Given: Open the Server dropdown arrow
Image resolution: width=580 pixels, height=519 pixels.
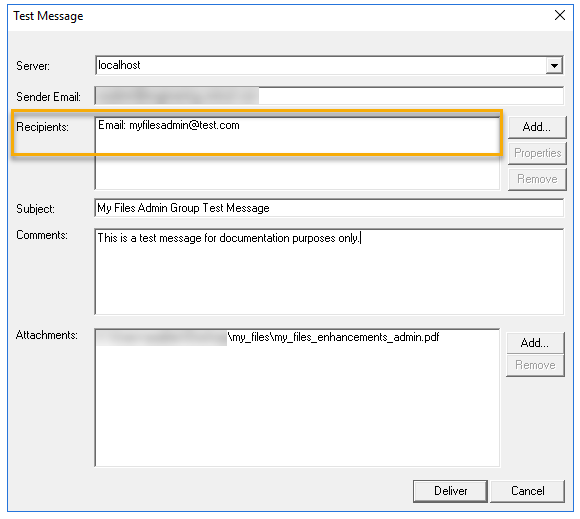Looking at the screenshot, I should click(554, 66).
